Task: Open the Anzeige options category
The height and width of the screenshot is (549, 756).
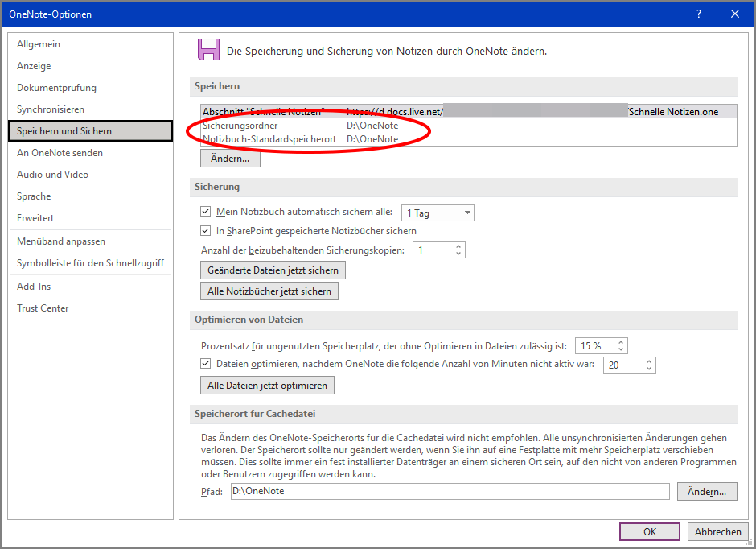Action: click(x=90, y=66)
